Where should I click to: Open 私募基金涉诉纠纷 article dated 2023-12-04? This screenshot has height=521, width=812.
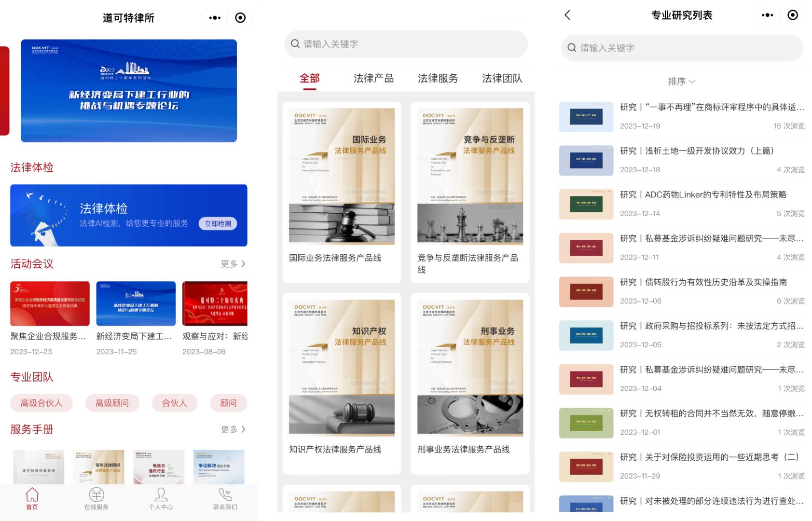(682, 379)
